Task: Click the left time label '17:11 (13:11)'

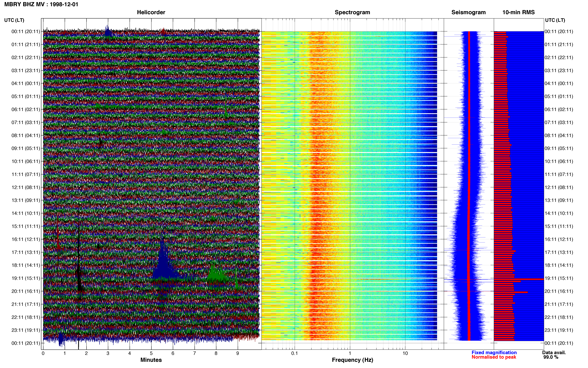Action: (26, 252)
